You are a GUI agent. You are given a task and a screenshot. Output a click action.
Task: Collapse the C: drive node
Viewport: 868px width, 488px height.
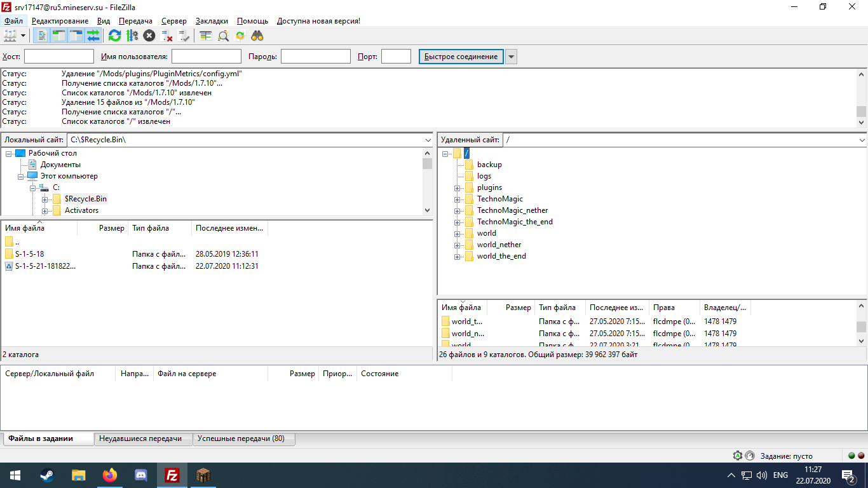(33, 187)
